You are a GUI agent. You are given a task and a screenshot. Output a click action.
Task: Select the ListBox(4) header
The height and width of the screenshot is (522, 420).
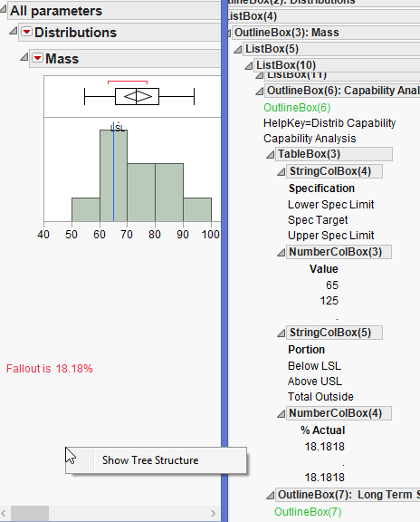[323, 16]
